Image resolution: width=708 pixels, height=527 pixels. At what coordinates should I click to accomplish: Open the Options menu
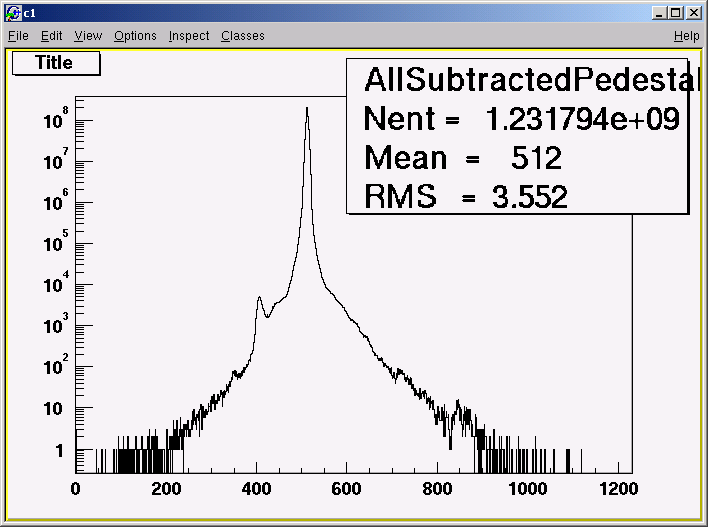click(135, 36)
